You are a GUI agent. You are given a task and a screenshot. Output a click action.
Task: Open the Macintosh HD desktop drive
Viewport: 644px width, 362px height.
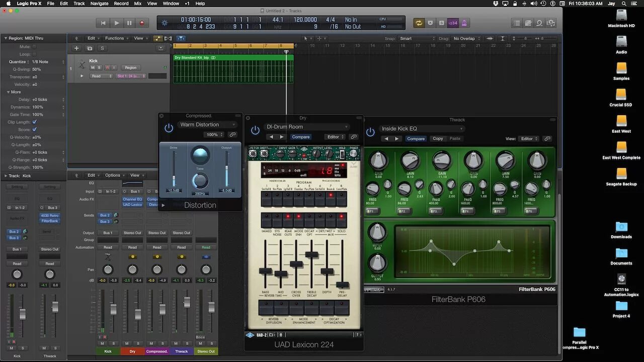tap(621, 19)
